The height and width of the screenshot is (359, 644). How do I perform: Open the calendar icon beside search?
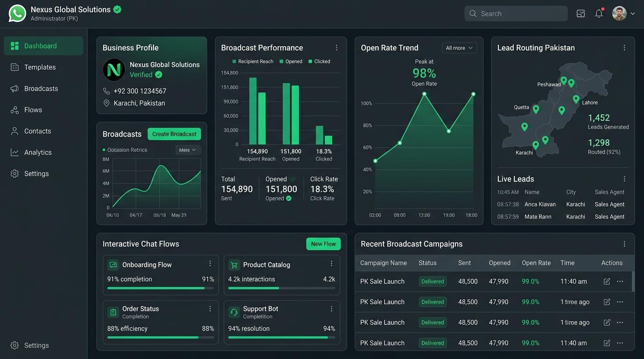click(581, 14)
